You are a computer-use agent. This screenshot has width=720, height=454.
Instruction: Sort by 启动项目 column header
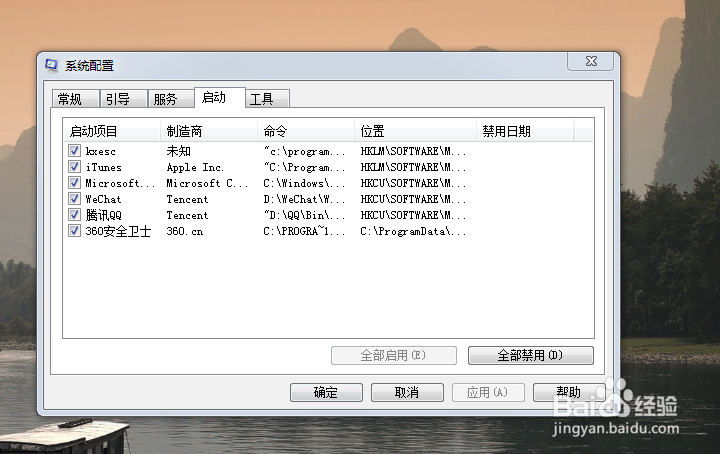point(112,131)
